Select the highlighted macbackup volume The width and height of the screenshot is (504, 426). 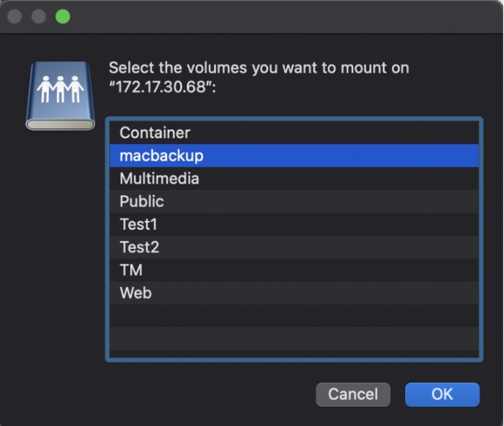[x=161, y=155]
